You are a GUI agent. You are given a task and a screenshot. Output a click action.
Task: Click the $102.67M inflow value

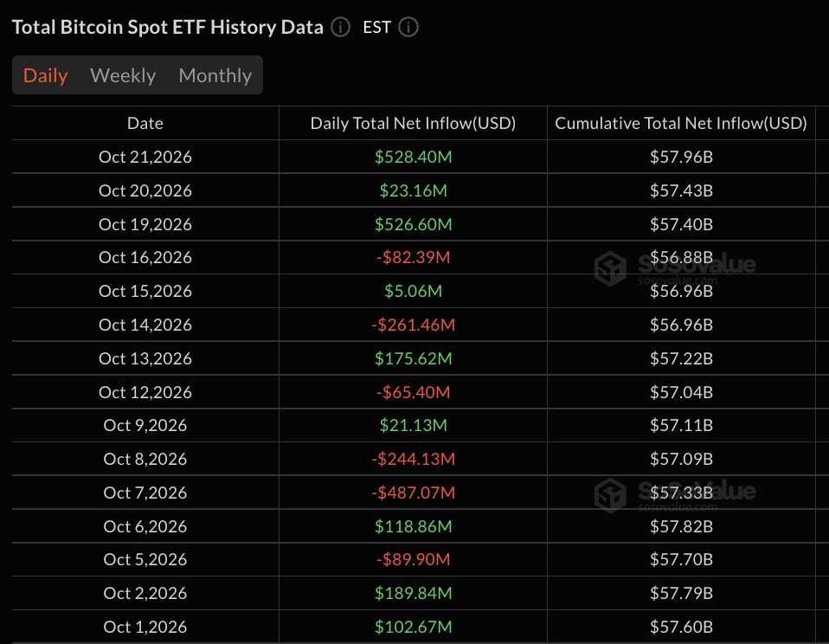point(414,627)
